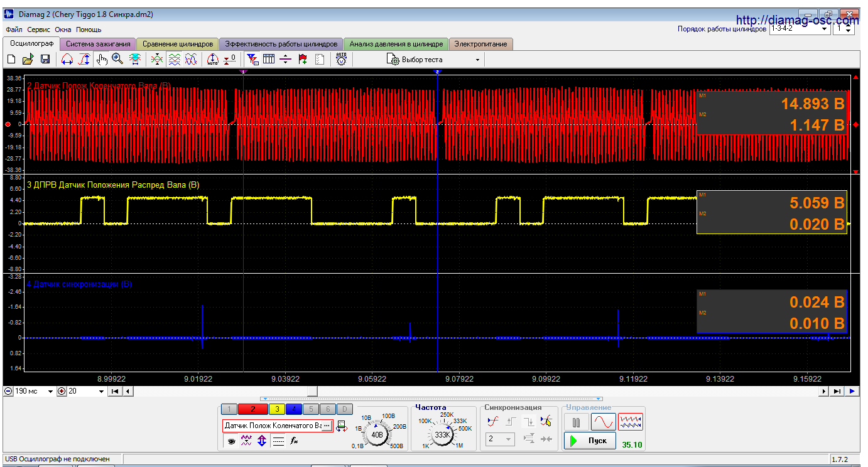Click the checklist report icon in toolbar

pyautogui.click(x=319, y=59)
